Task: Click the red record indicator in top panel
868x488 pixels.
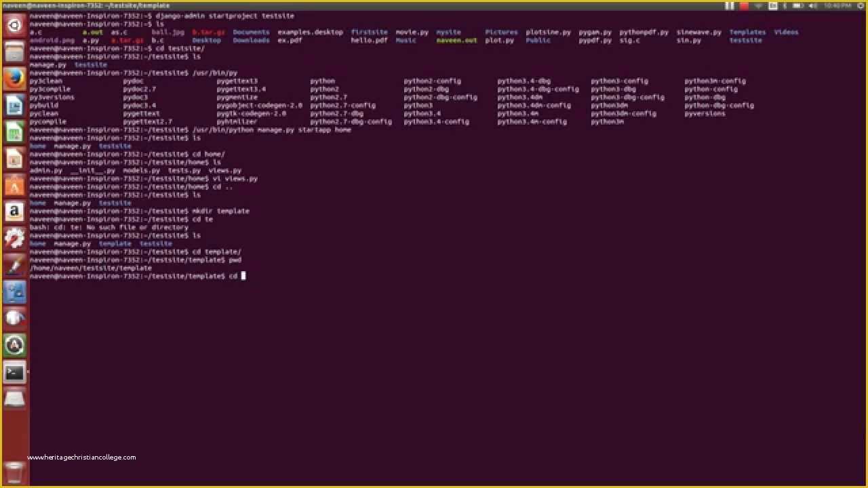Action: point(744,5)
